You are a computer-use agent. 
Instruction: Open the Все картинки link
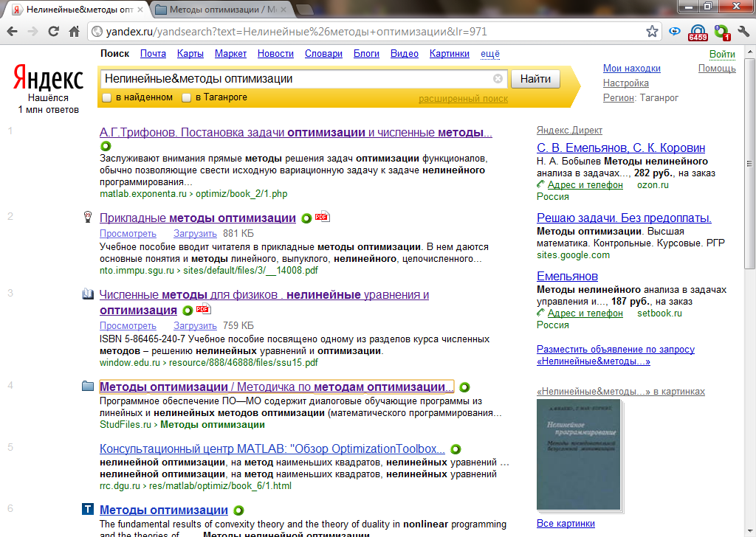[566, 524]
